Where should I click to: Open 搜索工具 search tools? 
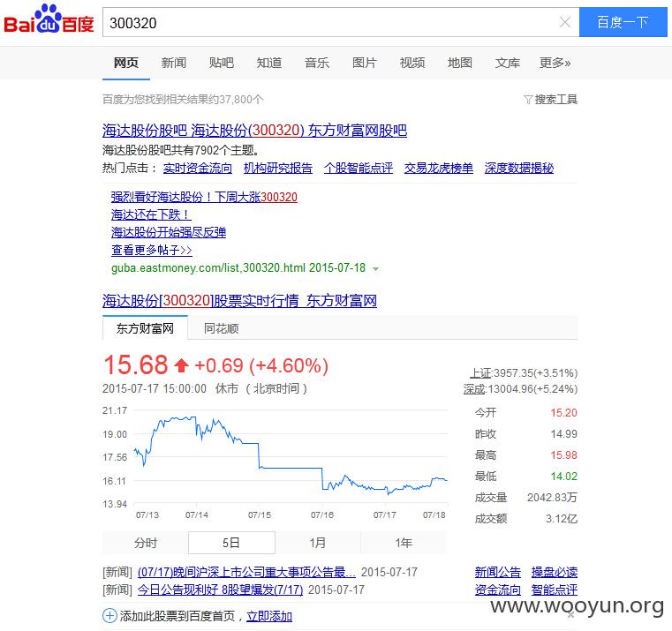tap(555, 100)
